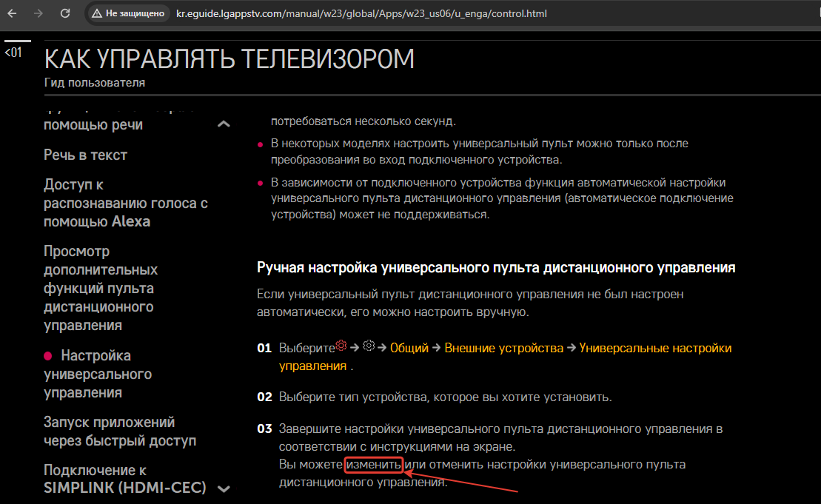Expand the SIMPLINK (HDMI-CEC) section chevron
This screenshot has height=504, width=821.
coord(224,488)
